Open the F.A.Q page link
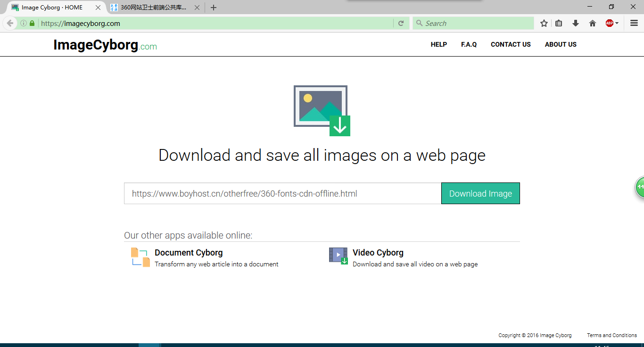Screen dimensions: 644x347 point(469,44)
